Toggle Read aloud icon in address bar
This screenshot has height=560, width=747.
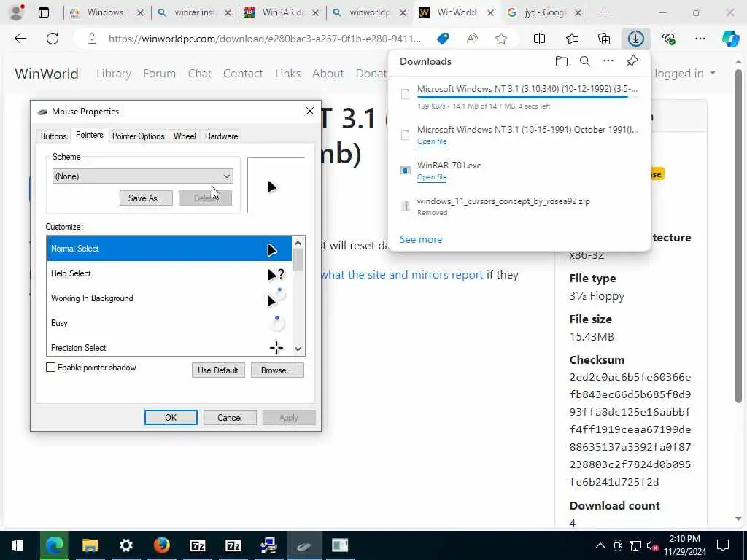tap(472, 39)
